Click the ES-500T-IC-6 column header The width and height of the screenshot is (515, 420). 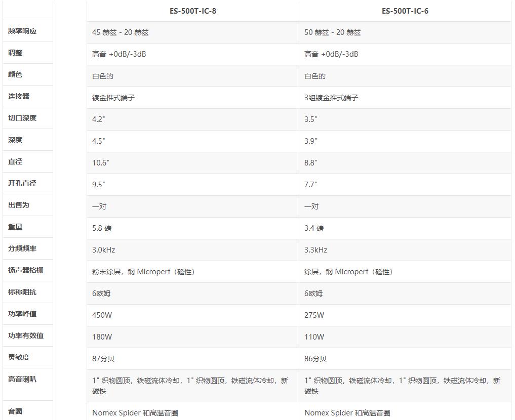click(405, 11)
